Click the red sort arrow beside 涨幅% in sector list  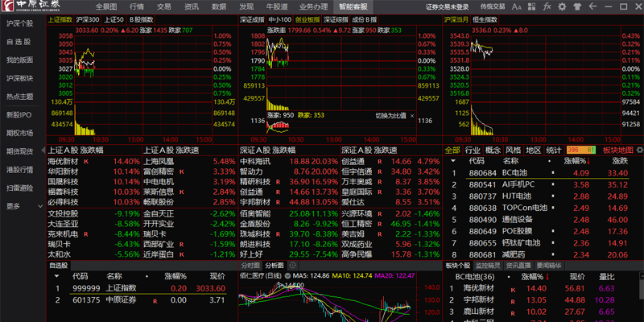click(590, 162)
